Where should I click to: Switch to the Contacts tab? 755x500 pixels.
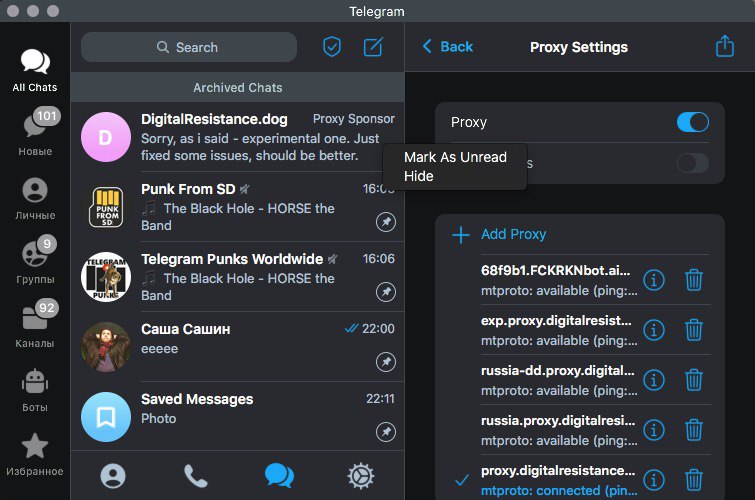point(113,476)
